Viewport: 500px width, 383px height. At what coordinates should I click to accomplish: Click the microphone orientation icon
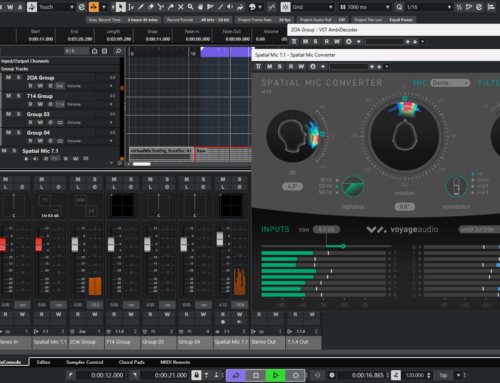(x=456, y=186)
